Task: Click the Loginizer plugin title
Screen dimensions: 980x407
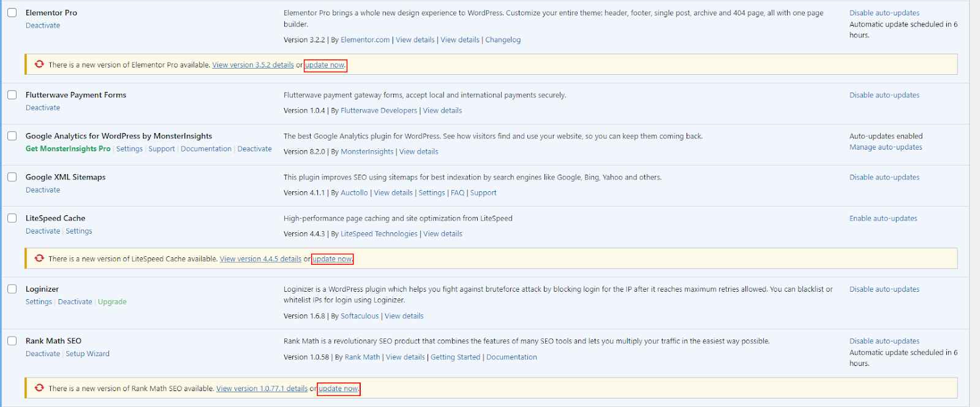Action: pyautogui.click(x=42, y=289)
